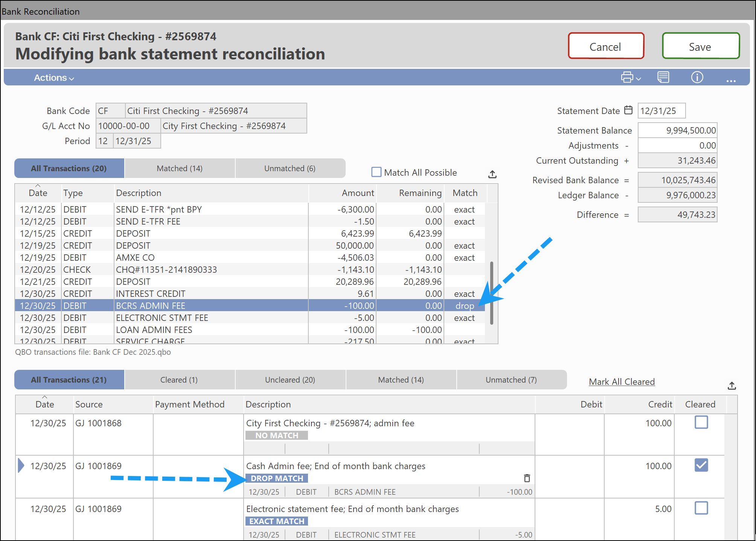Screen dimensions: 756x541
Task: Click the information circle icon
Action: pos(697,78)
